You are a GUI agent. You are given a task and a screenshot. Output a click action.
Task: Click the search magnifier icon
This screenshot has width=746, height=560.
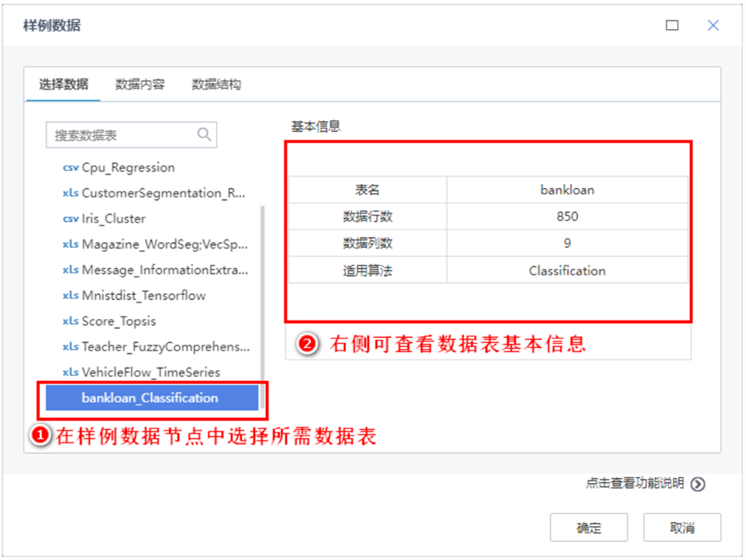[x=204, y=135]
